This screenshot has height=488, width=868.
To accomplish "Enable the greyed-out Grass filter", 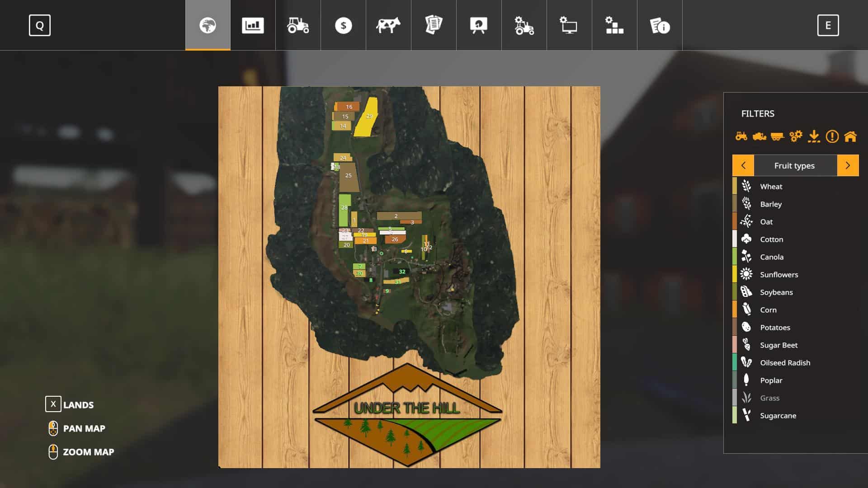I will [769, 398].
